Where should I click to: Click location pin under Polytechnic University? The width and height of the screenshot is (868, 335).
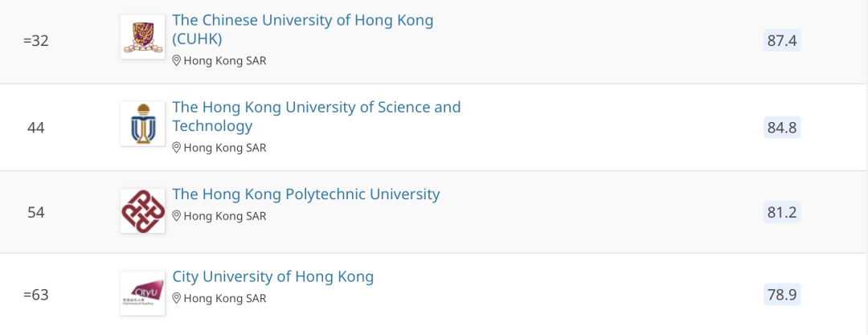click(177, 216)
